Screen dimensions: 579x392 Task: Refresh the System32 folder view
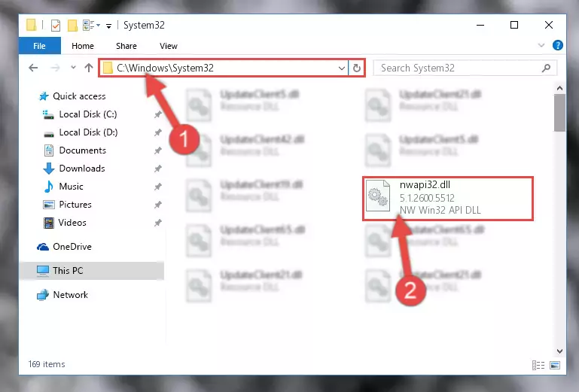357,68
